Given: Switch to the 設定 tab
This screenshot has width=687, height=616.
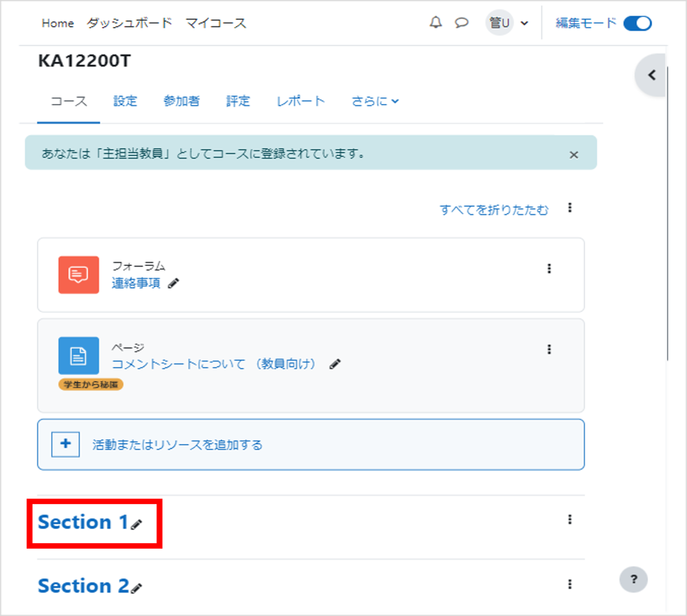Looking at the screenshot, I should 125,101.
